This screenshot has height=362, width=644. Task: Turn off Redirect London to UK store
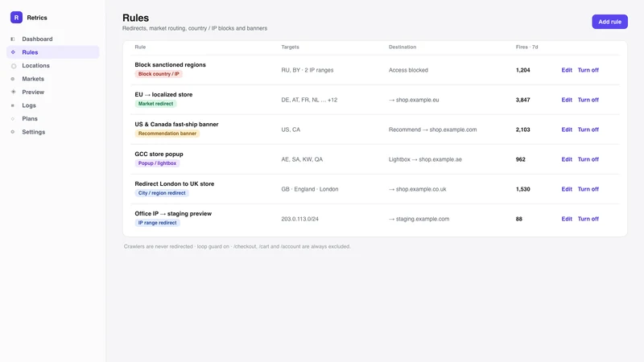pyautogui.click(x=588, y=189)
